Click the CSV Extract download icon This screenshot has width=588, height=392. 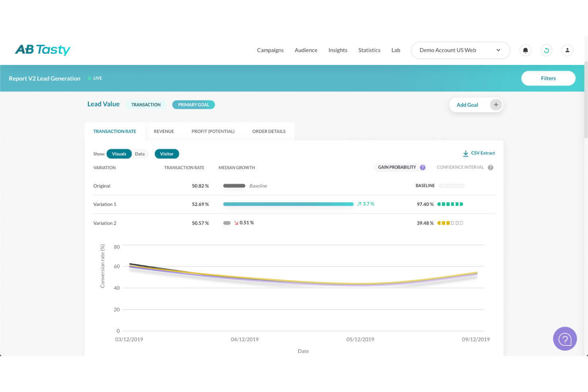point(465,153)
